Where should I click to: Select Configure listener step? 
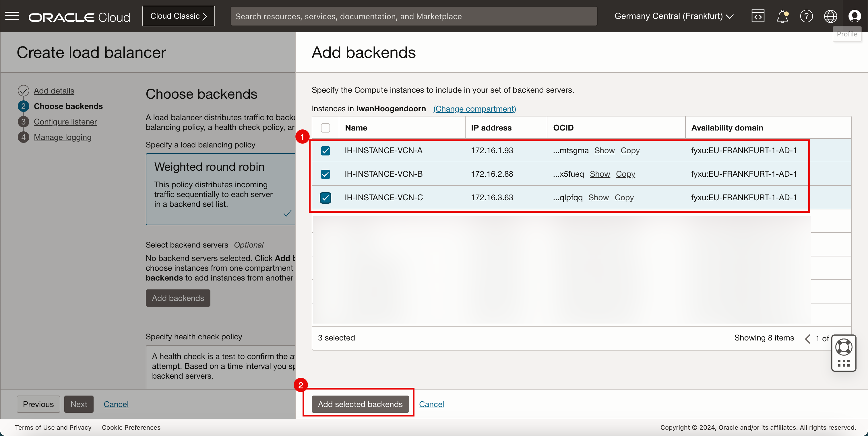[x=65, y=121]
